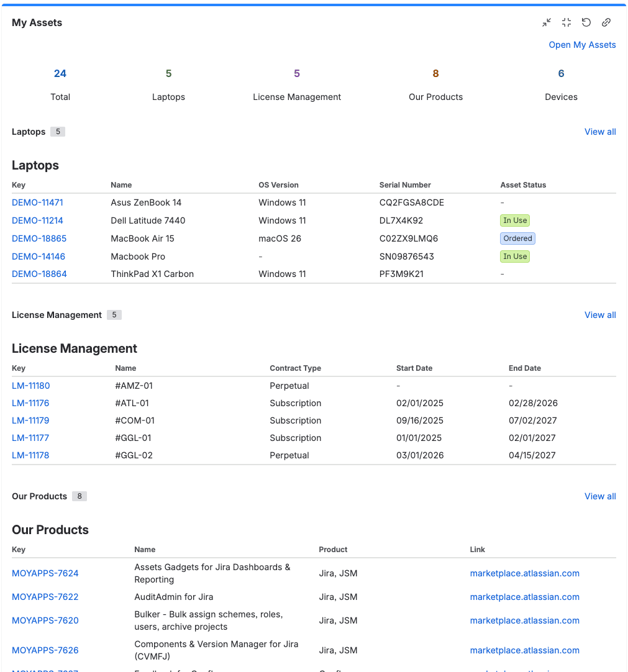Click Serial Number column header
628x672 pixels.
(x=404, y=185)
